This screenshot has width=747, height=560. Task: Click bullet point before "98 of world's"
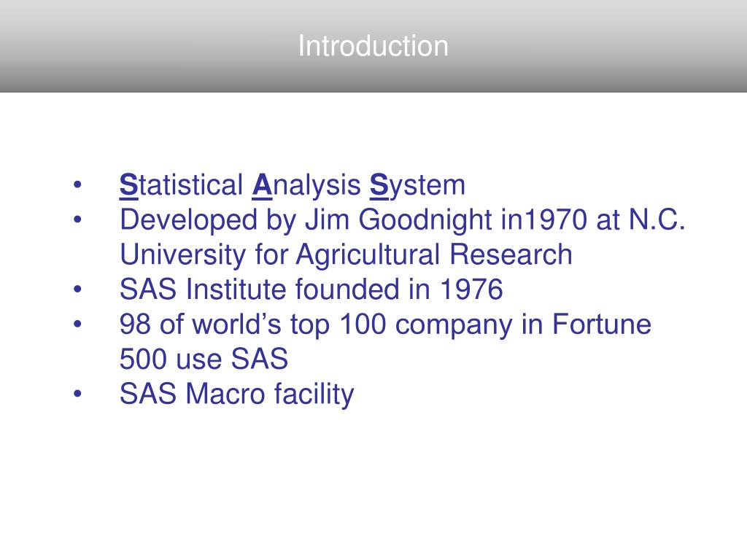(x=77, y=324)
